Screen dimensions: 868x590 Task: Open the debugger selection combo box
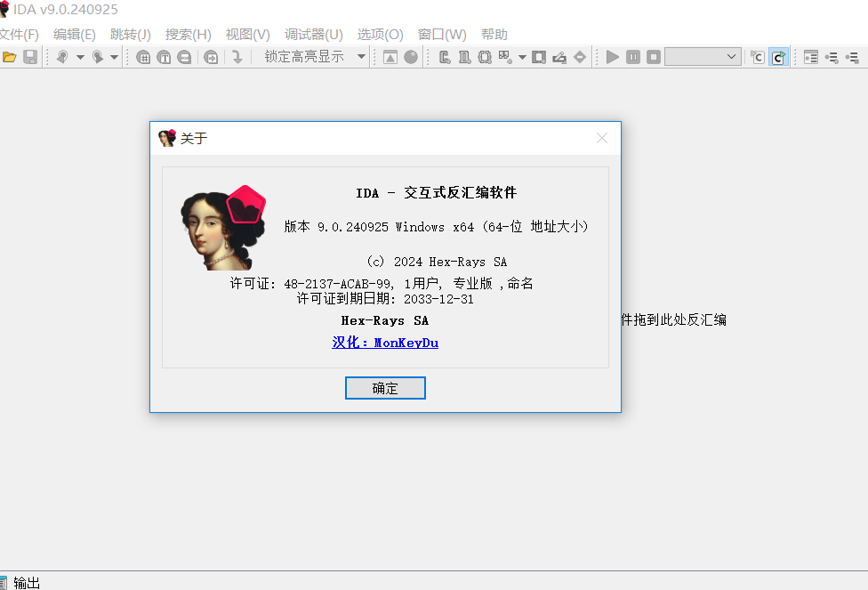pos(703,57)
